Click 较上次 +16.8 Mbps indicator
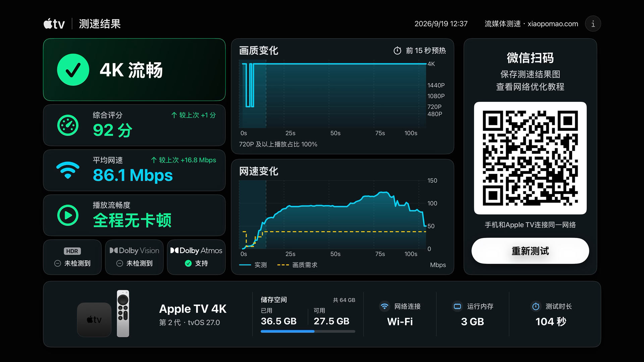644x362 pixels. [x=183, y=160]
